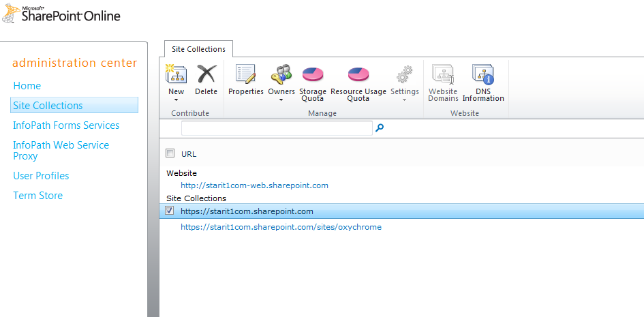Click the SharePoint Online logo
This screenshot has width=644, height=317.
pos(61,14)
